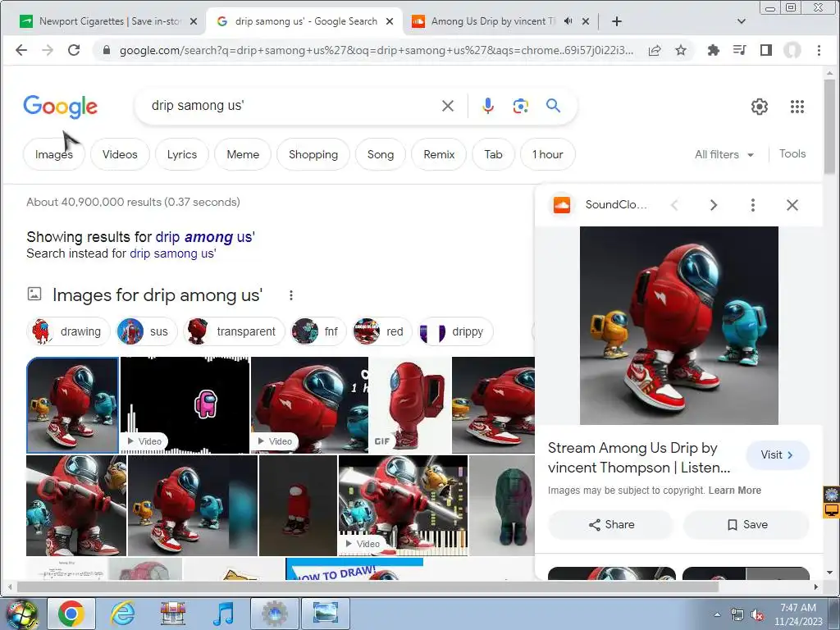Mute the Among Us Drip tab audio
The width and height of the screenshot is (840, 630).
[x=568, y=21]
